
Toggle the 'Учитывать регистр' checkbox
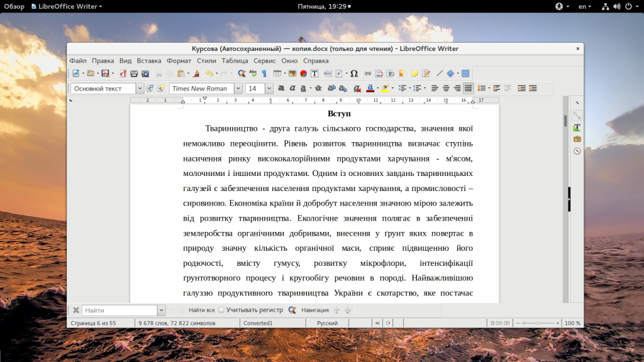point(221,310)
